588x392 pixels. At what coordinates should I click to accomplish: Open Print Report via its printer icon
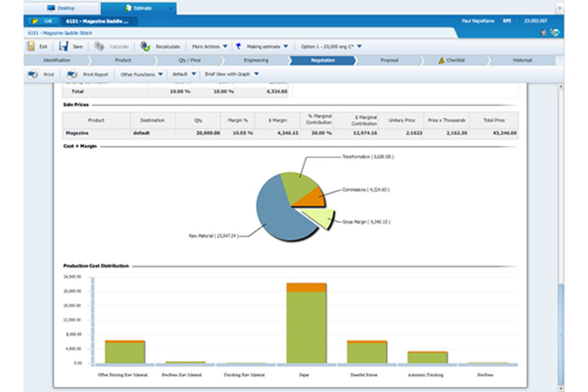click(72, 74)
